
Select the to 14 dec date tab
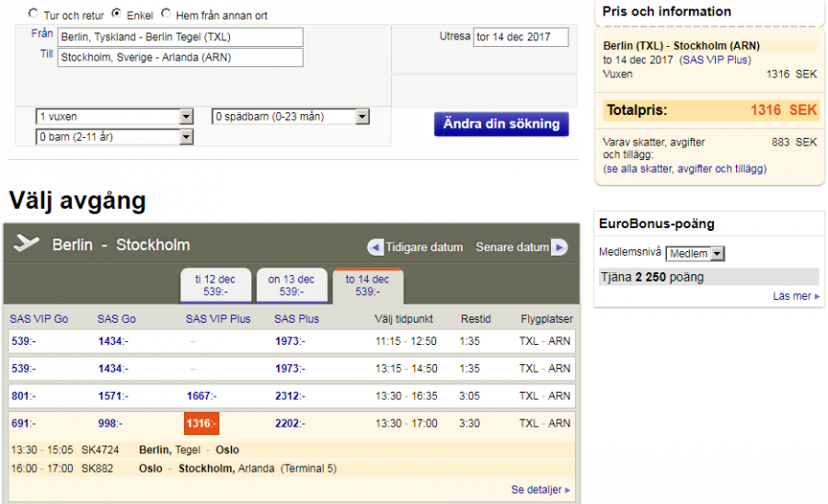(x=367, y=285)
